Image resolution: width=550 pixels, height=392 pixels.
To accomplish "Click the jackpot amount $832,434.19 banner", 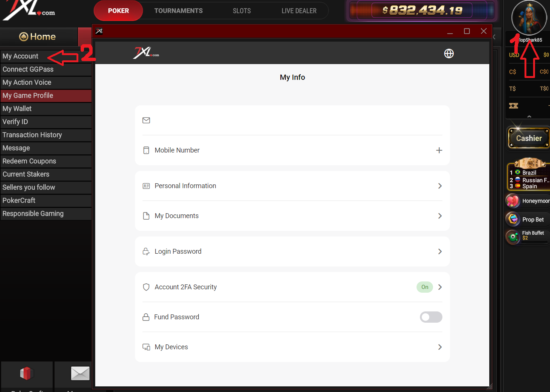I will tap(422, 10).
